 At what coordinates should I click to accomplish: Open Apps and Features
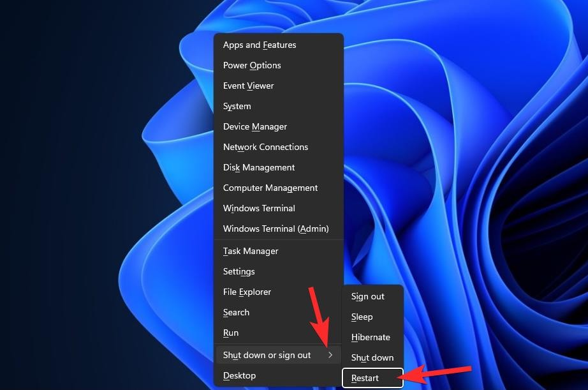click(x=260, y=45)
